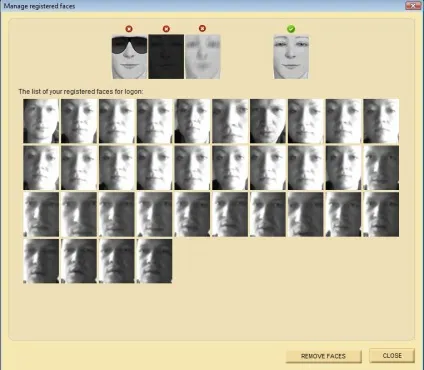Select first registered face in third row
Image resolution: width=424 pixels, height=370 pixels.
click(41, 214)
